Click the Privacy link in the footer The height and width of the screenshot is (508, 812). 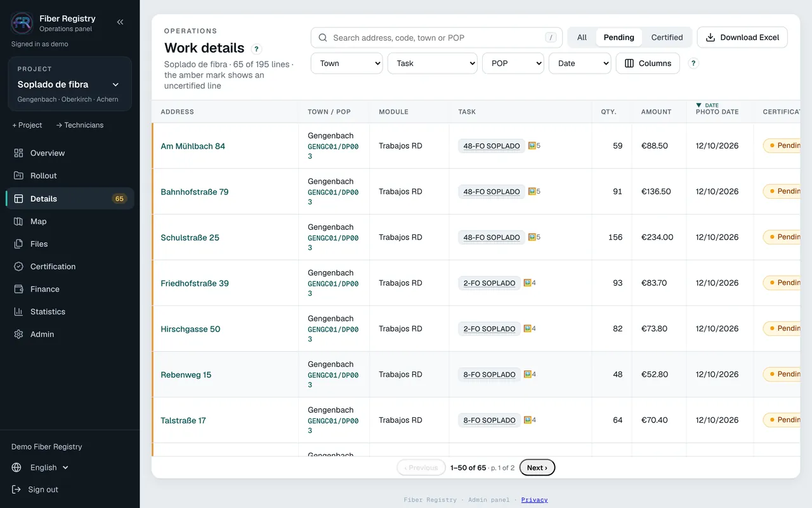click(535, 500)
